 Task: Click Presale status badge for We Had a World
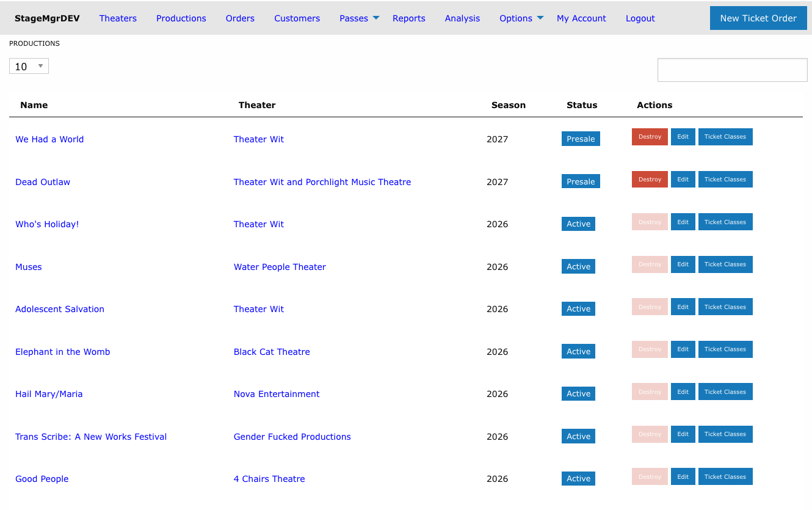coord(581,139)
